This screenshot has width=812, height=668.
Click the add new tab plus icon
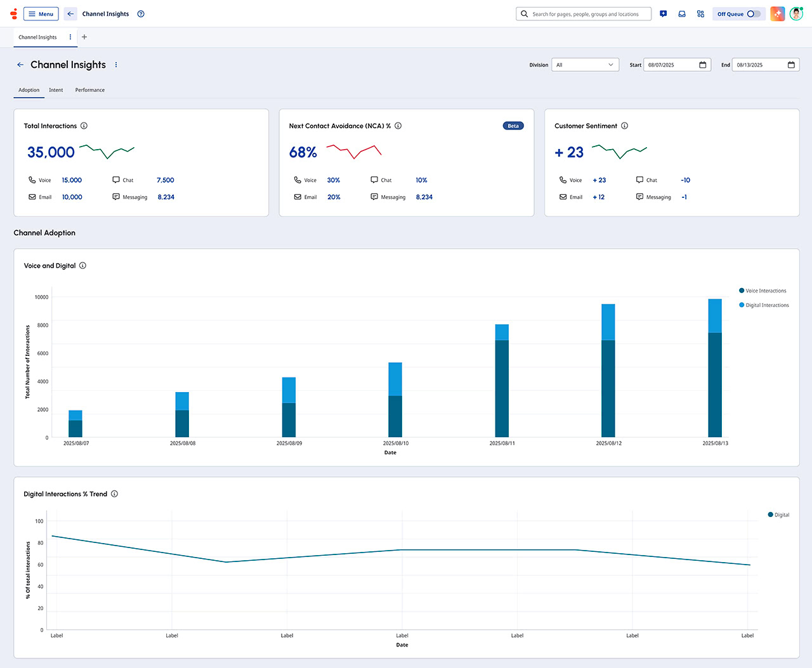coord(84,37)
